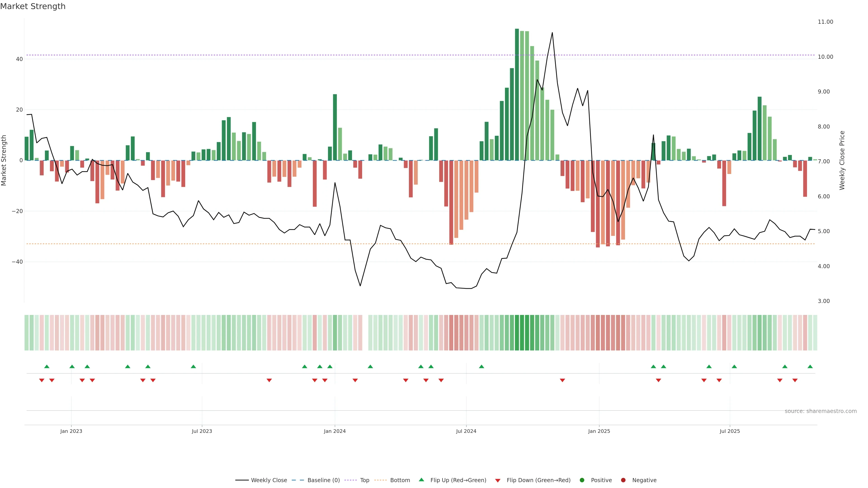The height and width of the screenshot is (488, 868).
Task: Click the Positive green circle legend icon
Action: point(582,480)
